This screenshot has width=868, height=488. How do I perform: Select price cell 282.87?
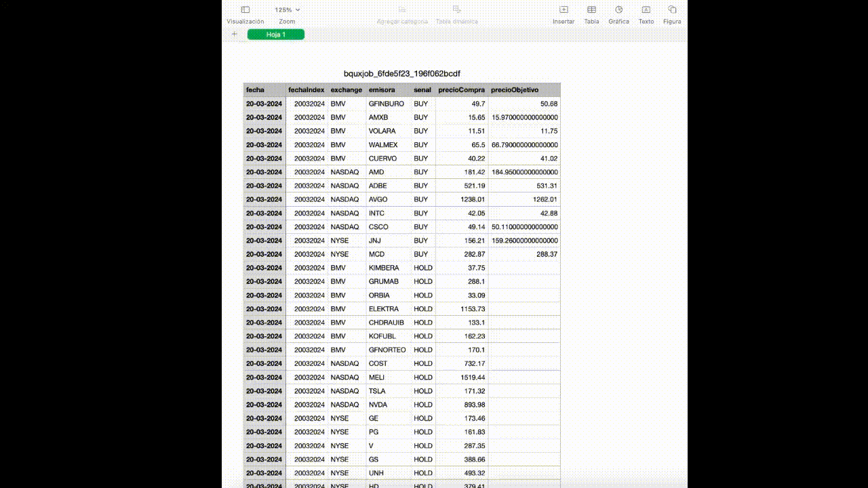click(x=462, y=254)
